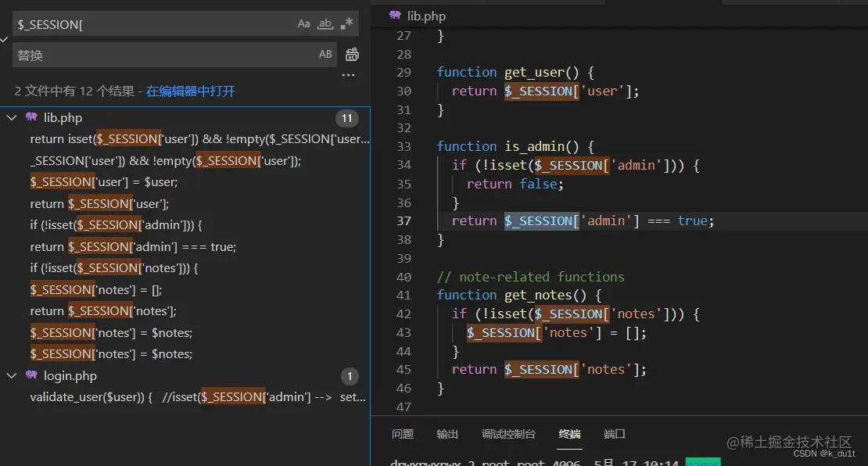Click the login.php file icon in results
The width and height of the screenshot is (868, 466).
(x=31, y=375)
